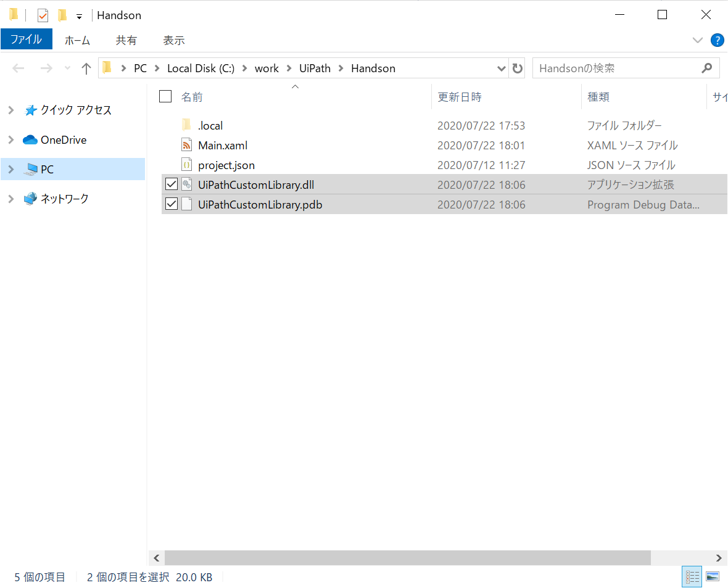Image resolution: width=728 pixels, height=588 pixels.
Task: Go forward with the right arrow
Action: coord(46,68)
